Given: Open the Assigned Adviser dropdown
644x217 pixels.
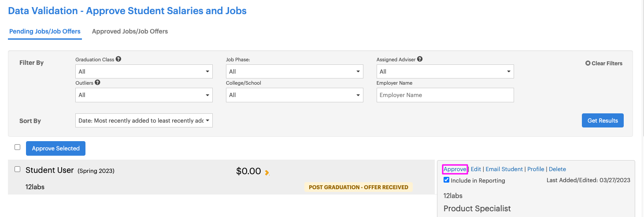Looking at the screenshot, I should coord(445,71).
